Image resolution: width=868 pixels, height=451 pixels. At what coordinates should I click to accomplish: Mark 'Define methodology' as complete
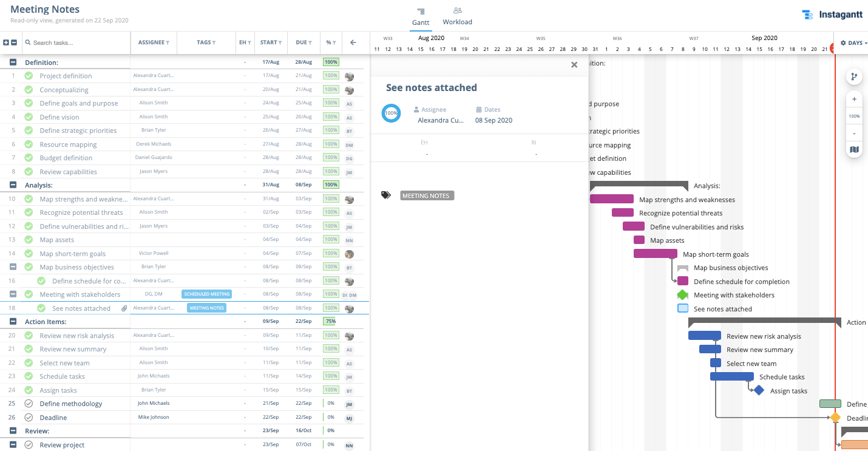tap(29, 404)
